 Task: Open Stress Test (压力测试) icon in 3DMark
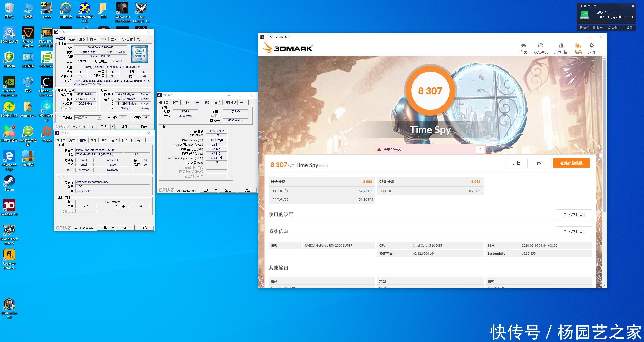[x=561, y=48]
